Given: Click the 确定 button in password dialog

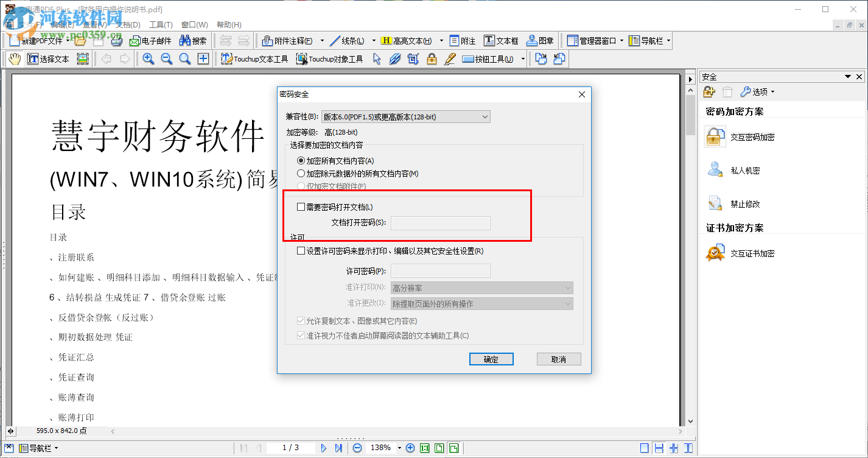Looking at the screenshot, I should coord(491,359).
